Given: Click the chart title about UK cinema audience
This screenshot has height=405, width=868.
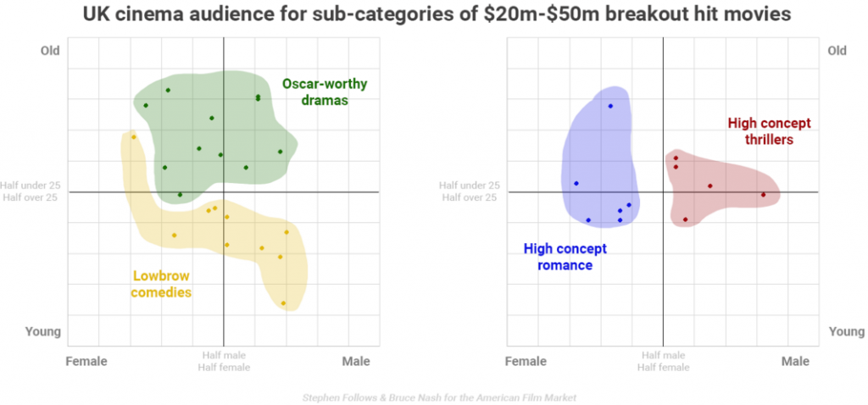Looking at the screenshot, I should click(x=433, y=15).
